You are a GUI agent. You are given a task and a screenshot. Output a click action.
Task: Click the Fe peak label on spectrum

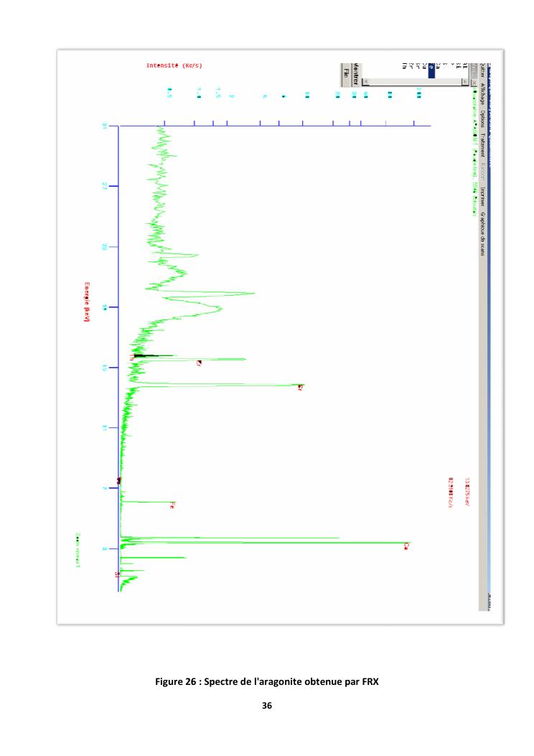pyautogui.click(x=172, y=505)
